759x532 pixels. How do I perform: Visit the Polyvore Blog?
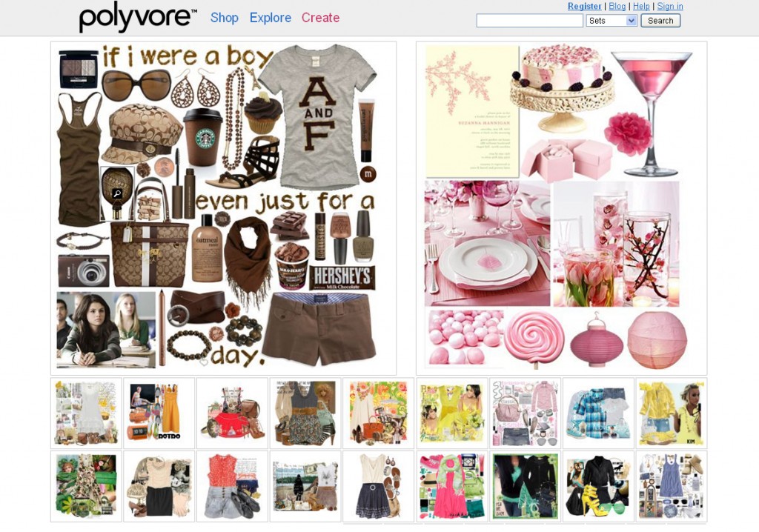tap(617, 6)
